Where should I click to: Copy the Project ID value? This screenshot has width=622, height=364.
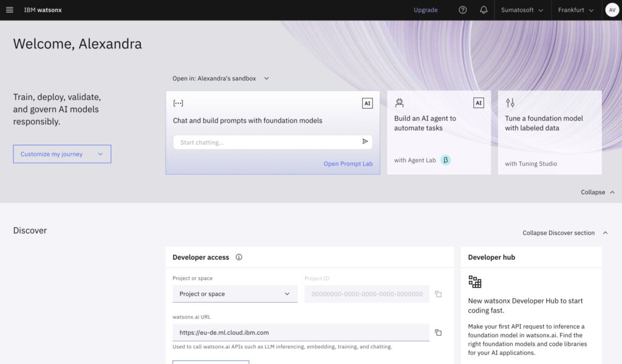pyautogui.click(x=438, y=294)
